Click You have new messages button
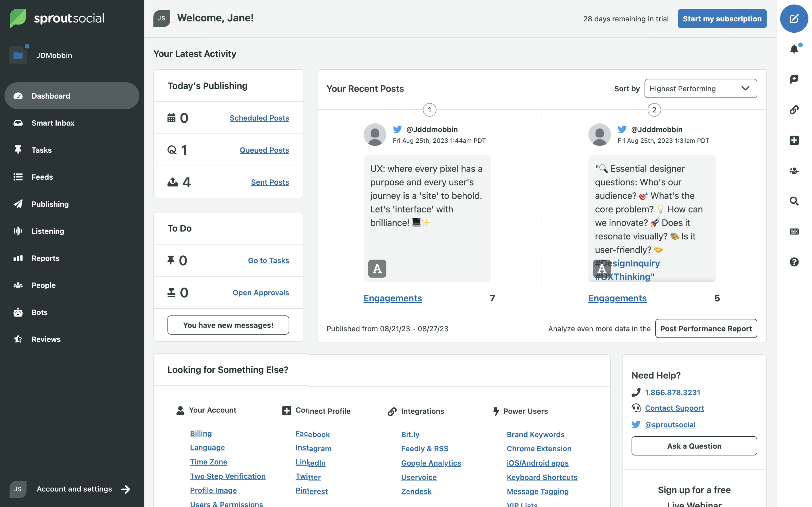Image resolution: width=812 pixels, height=507 pixels. click(x=228, y=324)
